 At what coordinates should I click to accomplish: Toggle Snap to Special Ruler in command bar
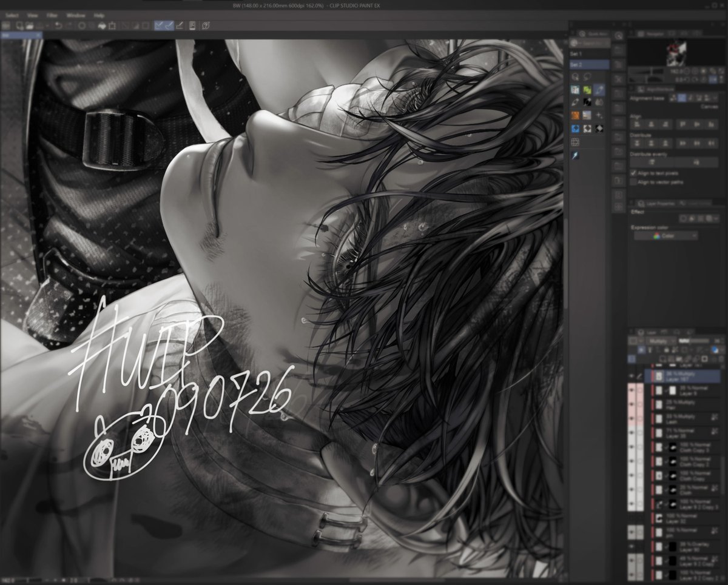tap(169, 26)
